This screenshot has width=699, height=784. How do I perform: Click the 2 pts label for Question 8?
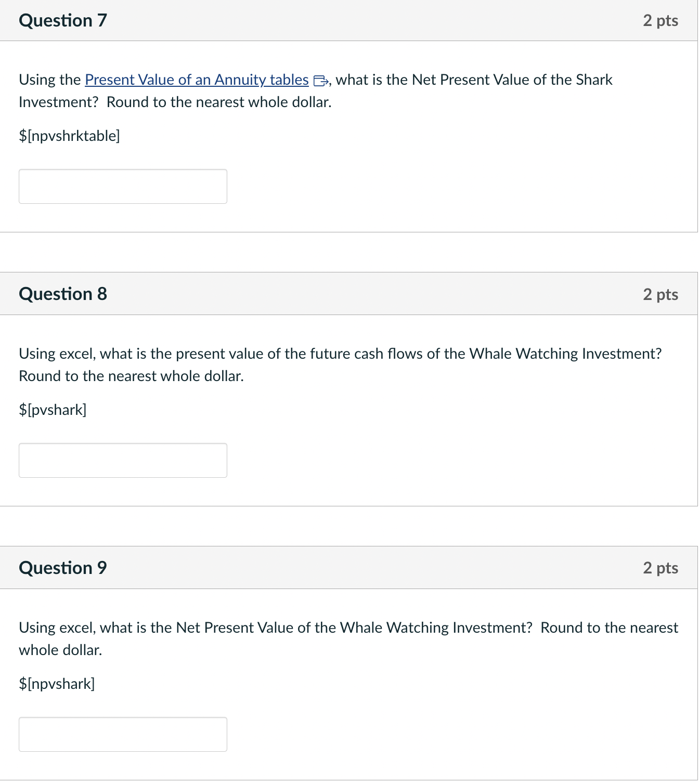point(661,294)
